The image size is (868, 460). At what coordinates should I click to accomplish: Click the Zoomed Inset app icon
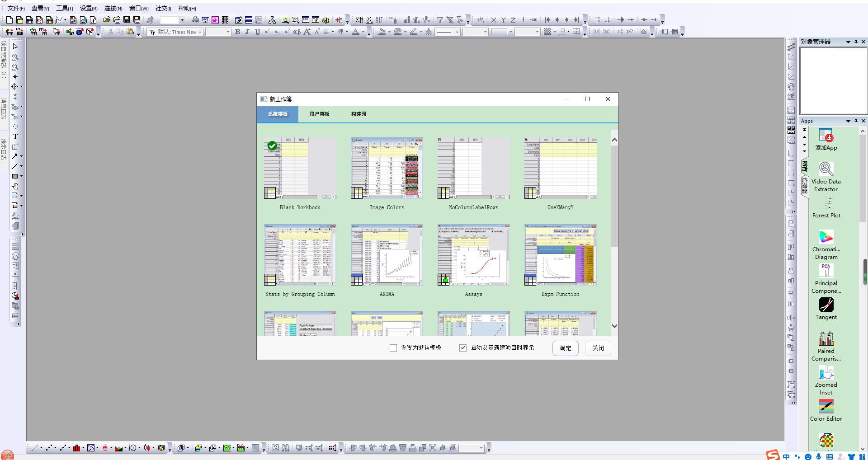tap(826, 373)
